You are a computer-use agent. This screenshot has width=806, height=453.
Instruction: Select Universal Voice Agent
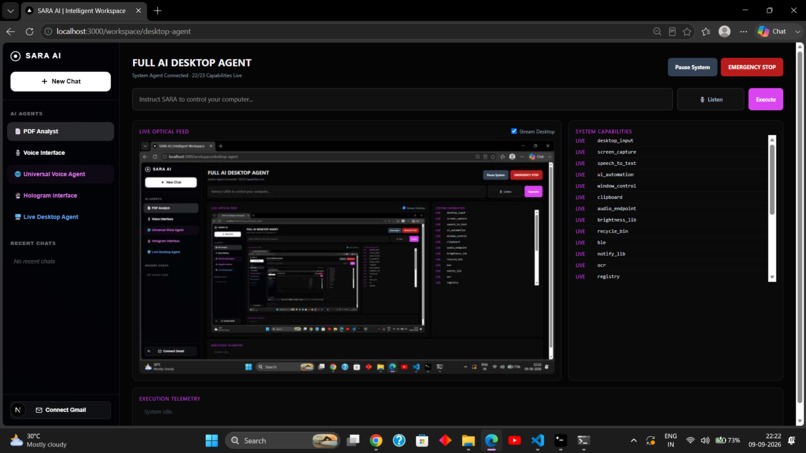pos(61,174)
